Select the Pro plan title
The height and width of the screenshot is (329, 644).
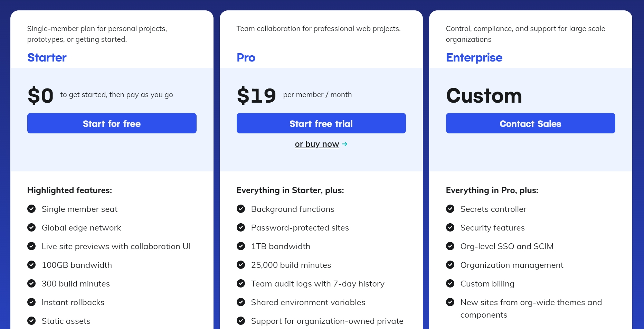click(246, 58)
